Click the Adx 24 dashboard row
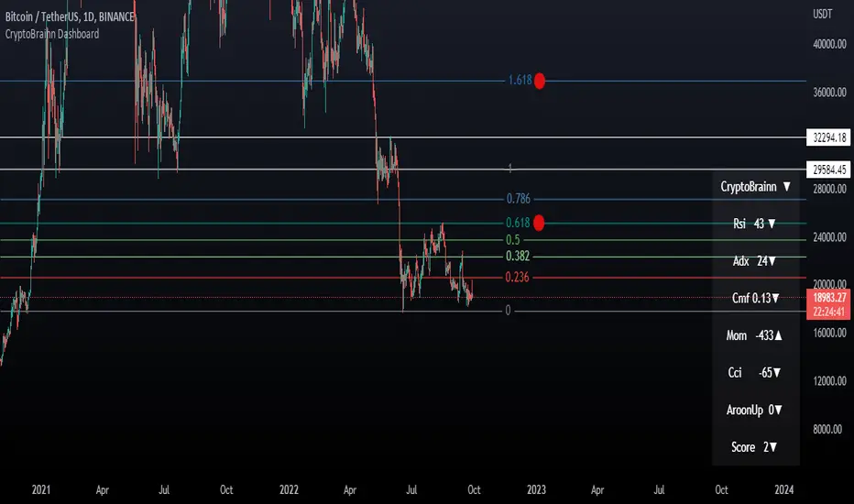854x504 pixels. tap(754, 261)
